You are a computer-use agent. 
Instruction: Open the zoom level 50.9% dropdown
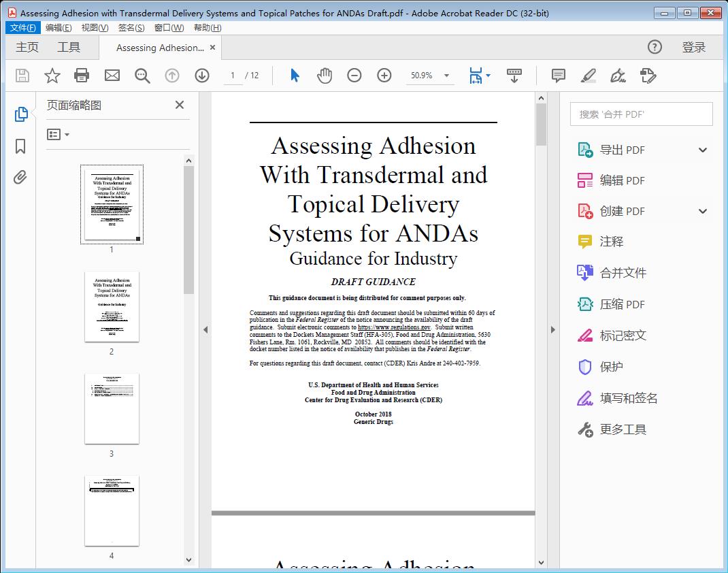click(x=446, y=76)
